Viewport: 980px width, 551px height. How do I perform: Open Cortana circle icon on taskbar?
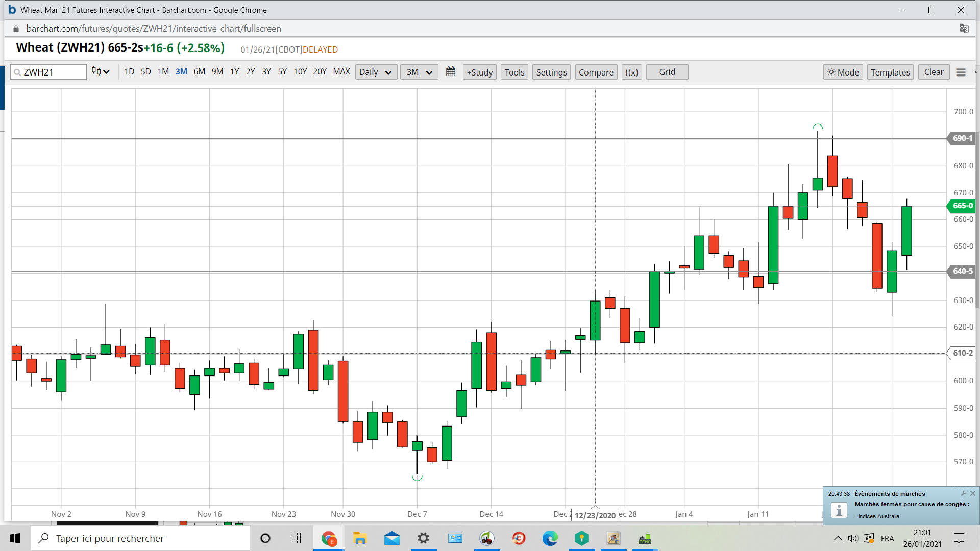[x=265, y=538]
